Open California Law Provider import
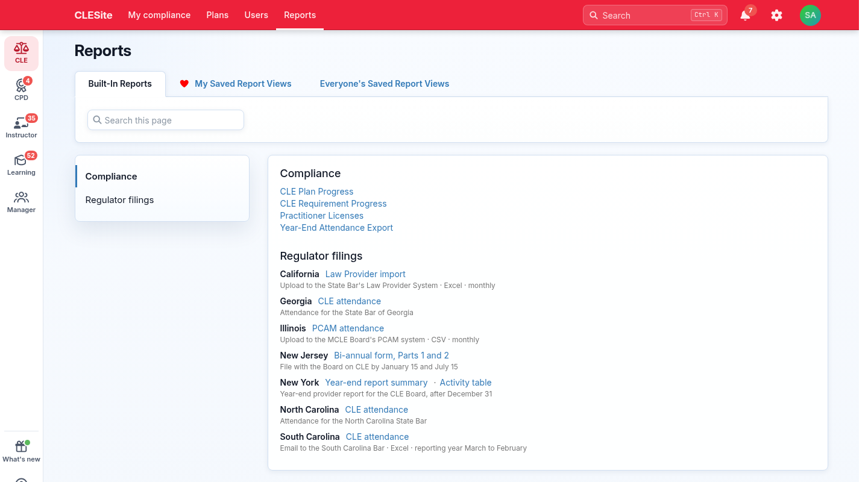 (x=365, y=274)
